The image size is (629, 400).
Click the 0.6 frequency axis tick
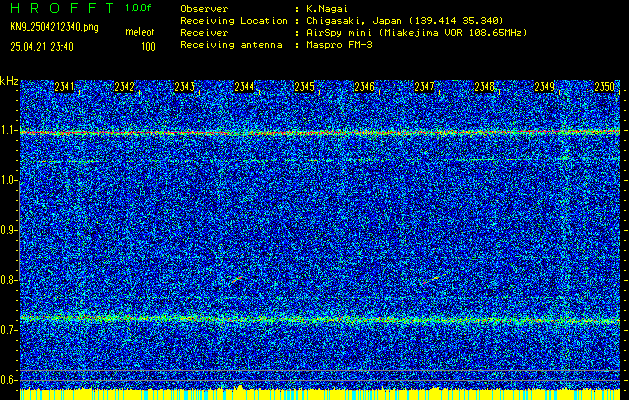coord(8,380)
